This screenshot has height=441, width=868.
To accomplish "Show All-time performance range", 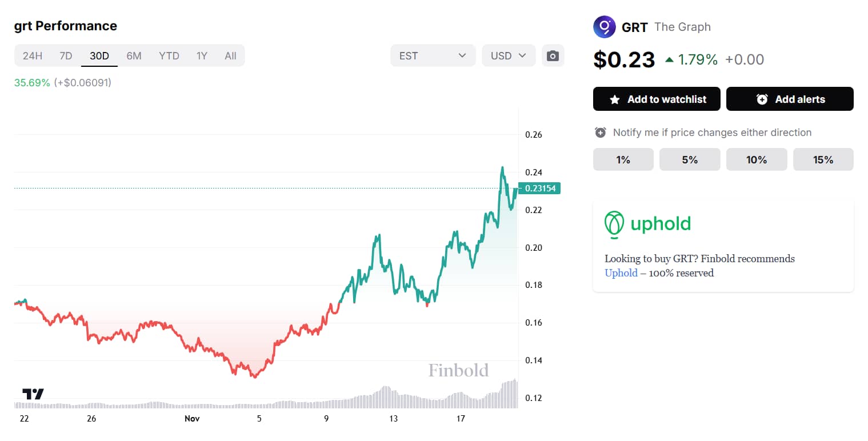I will point(230,55).
